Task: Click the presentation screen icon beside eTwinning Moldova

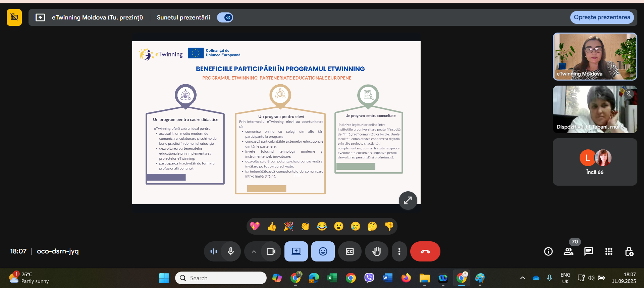Action: (40, 17)
